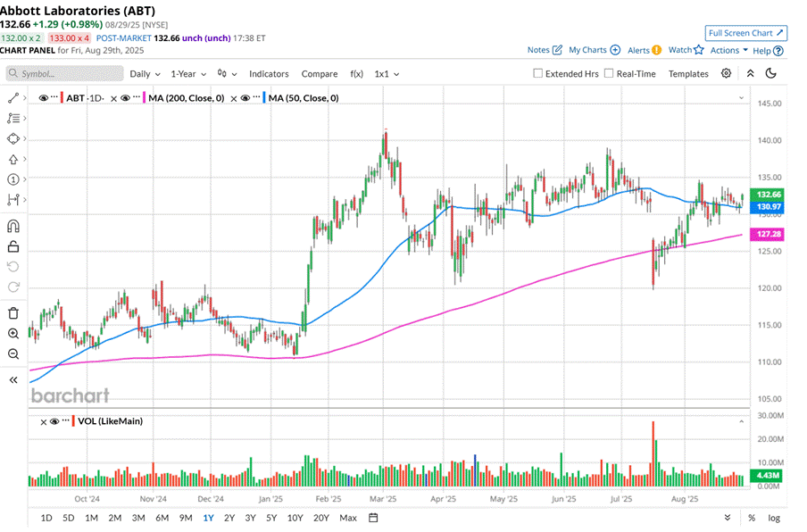Expand the bottom toolbar double chevron
This screenshot has width=807, height=532.
point(728,518)
